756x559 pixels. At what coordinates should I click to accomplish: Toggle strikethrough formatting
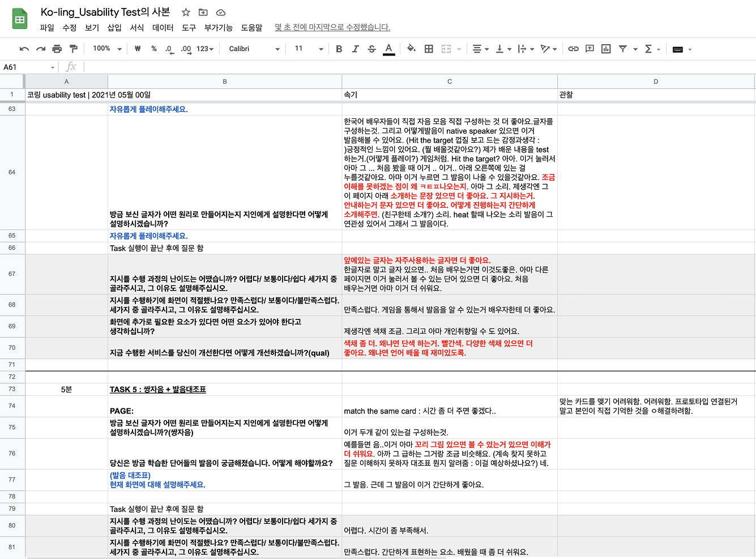(371, 49)
